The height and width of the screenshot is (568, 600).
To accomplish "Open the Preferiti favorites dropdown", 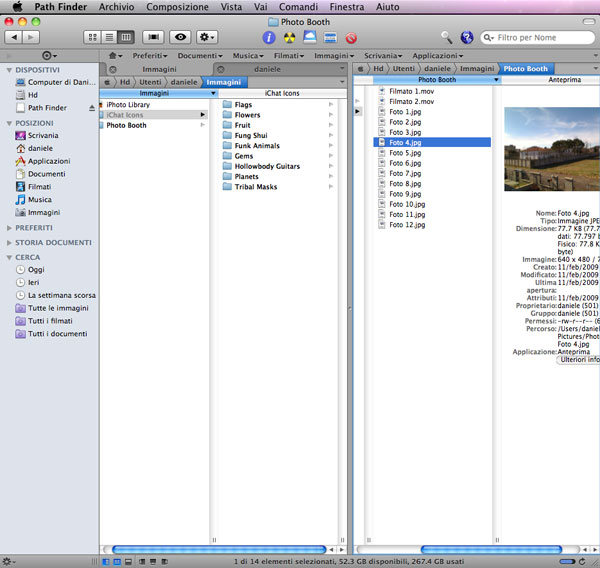I will (151, 56).
